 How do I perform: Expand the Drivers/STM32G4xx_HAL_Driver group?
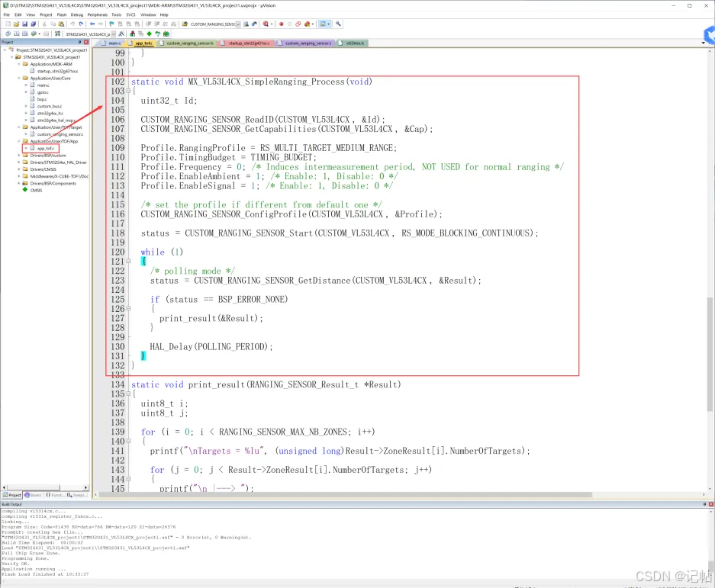point(19,162)
